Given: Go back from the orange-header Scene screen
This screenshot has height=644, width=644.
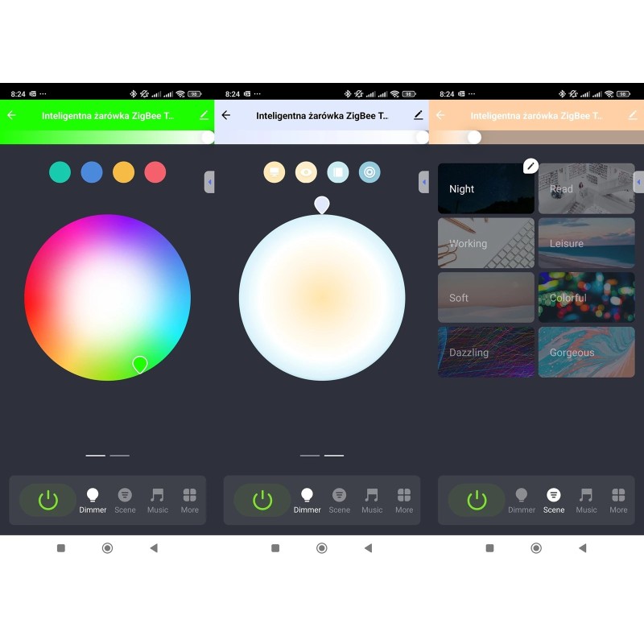Looking at the screenshot, I should [440, 115].
